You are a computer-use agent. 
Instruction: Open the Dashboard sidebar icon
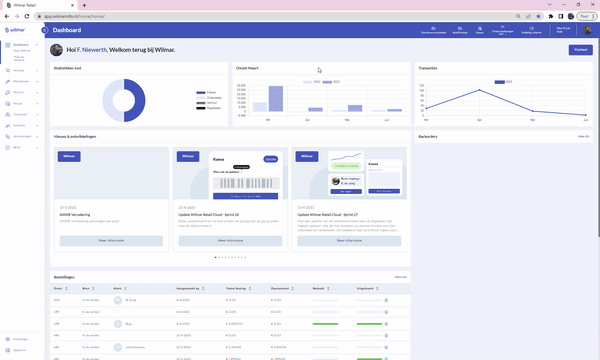tap(8, 45)
